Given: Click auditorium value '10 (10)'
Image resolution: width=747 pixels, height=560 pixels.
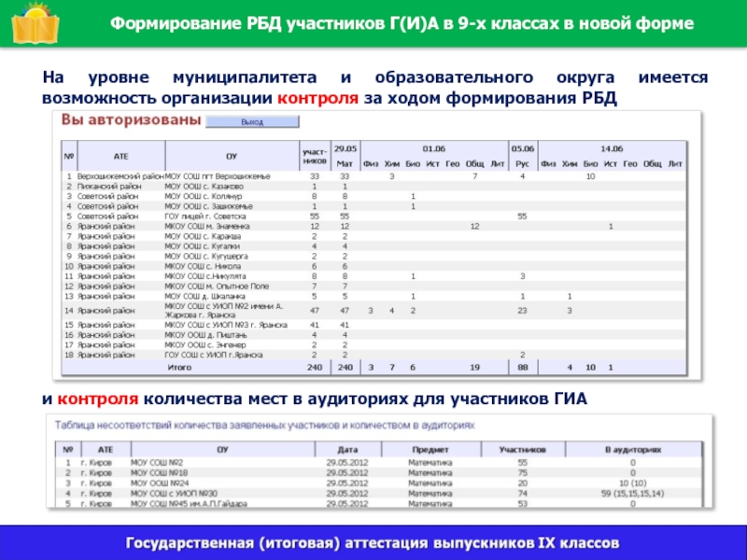Looking at the screenshot, I should pos(633,483).
